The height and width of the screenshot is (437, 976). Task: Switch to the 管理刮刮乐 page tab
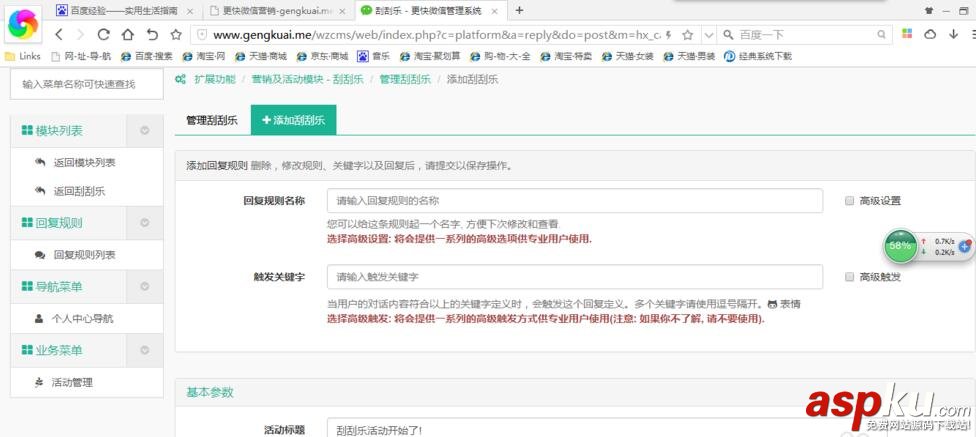212,120
